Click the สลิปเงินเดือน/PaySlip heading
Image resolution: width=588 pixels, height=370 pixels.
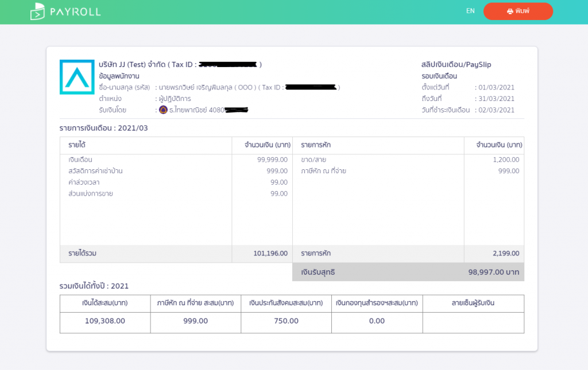456,65
